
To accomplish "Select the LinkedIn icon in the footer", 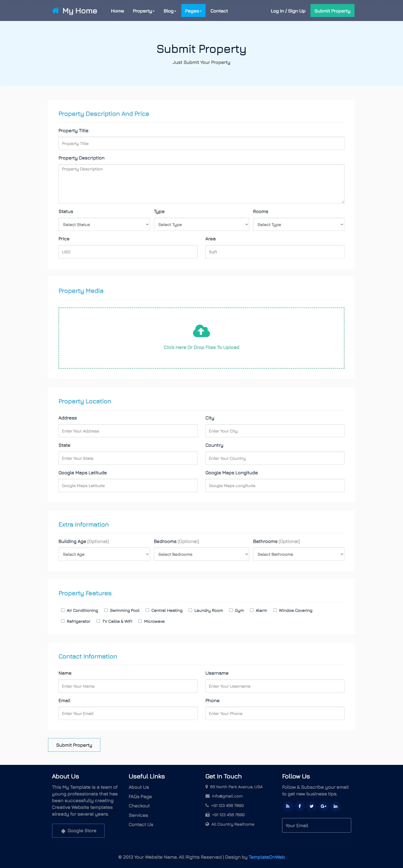I will 335,806.
